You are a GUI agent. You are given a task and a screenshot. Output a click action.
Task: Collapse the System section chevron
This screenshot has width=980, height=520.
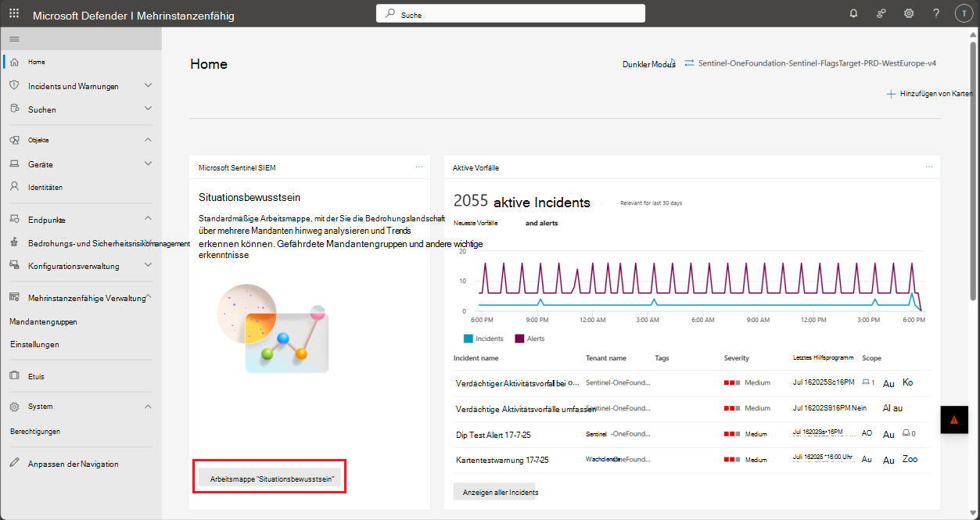(148, 407)
